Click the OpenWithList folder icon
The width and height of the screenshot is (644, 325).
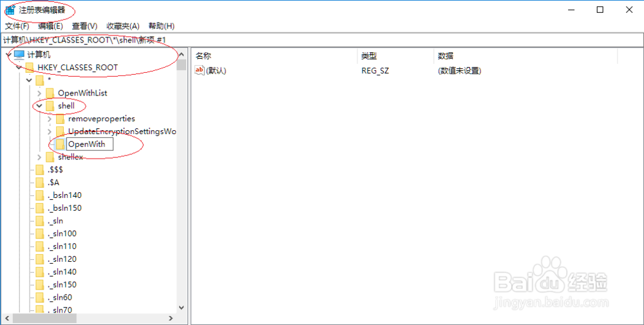coord(50,93)
